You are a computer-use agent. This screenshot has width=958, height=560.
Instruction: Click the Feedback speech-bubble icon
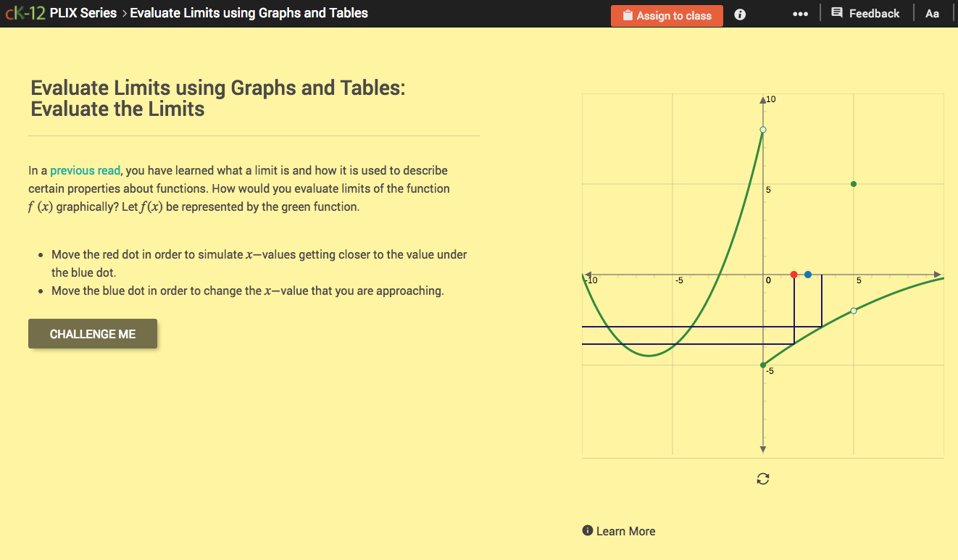838,12
